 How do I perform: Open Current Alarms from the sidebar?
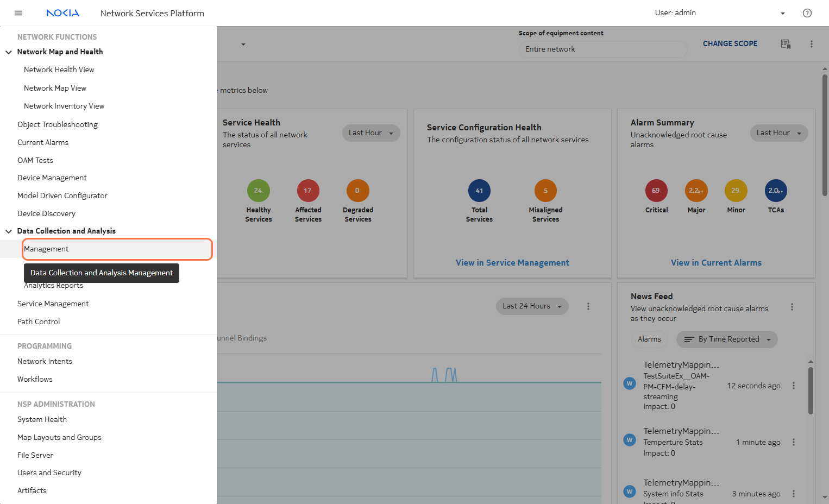click(43, 142)
